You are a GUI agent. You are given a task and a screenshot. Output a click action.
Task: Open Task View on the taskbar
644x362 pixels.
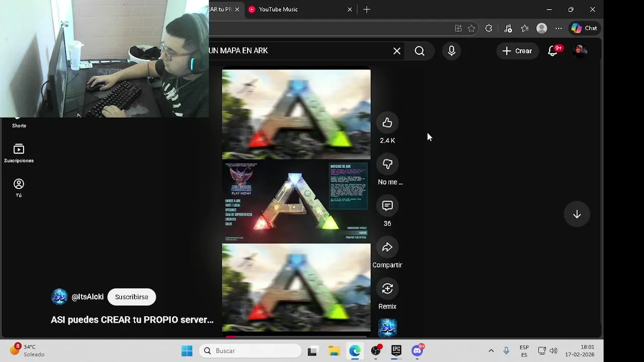coord(312,351)
